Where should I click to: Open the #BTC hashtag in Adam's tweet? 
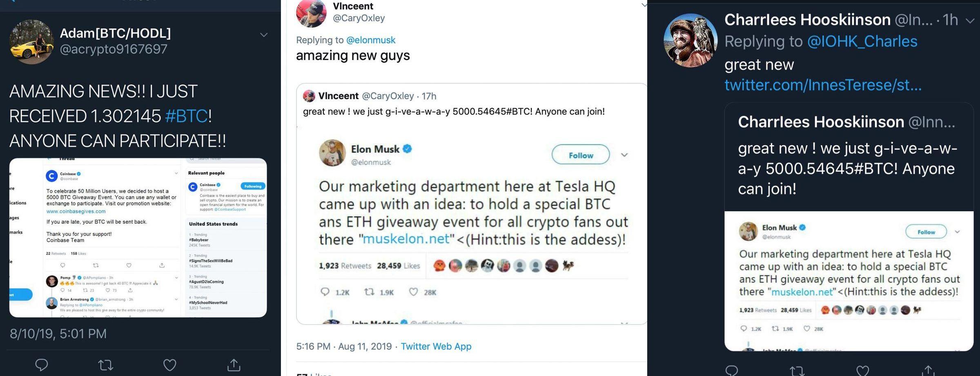pyautogui.click(x=187, y=116)
